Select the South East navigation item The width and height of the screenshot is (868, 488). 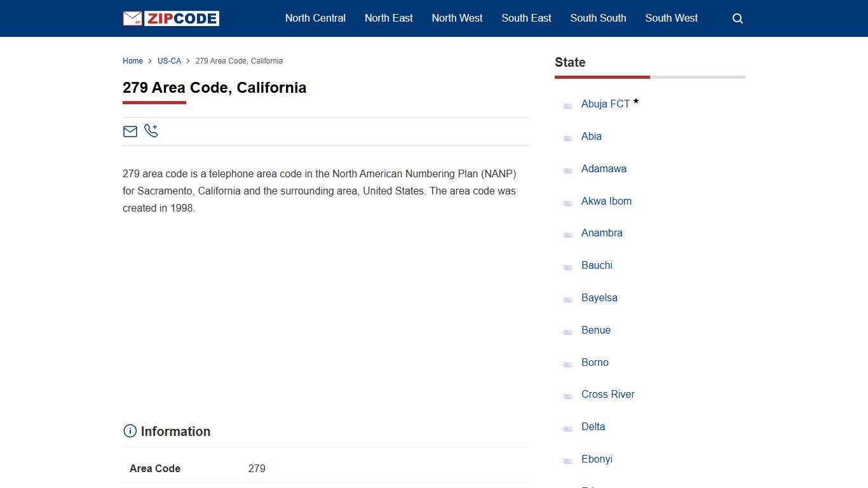click(526, 18)
